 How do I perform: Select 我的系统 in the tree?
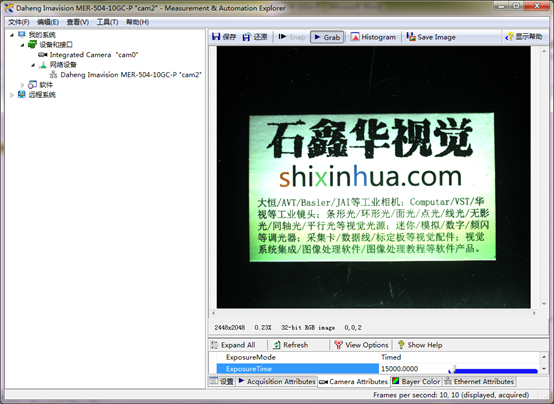coord(42,35)
